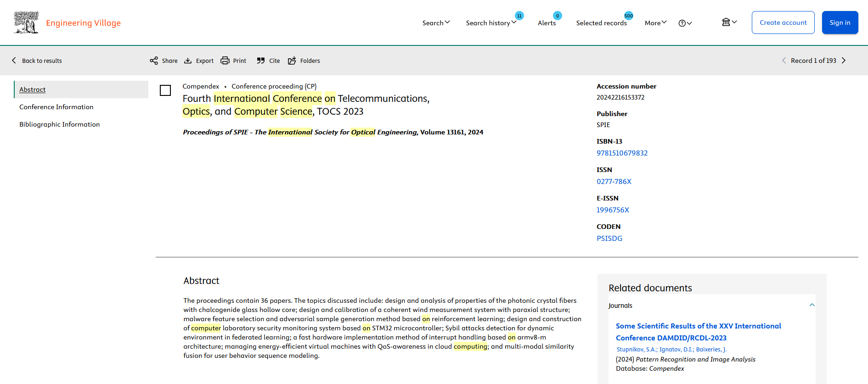Click author Ignatov, D.I. link

pyautogui.click(x=676, y=350)
